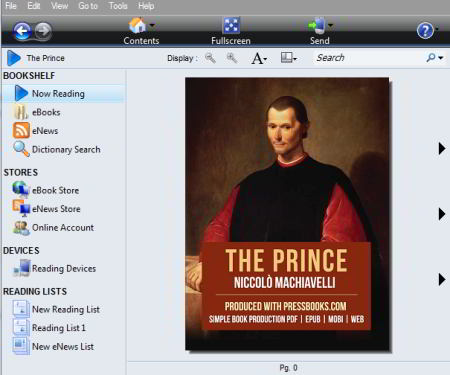450x375 pixels.
Task: Switch to Fullscreen view
Action: 231,25
